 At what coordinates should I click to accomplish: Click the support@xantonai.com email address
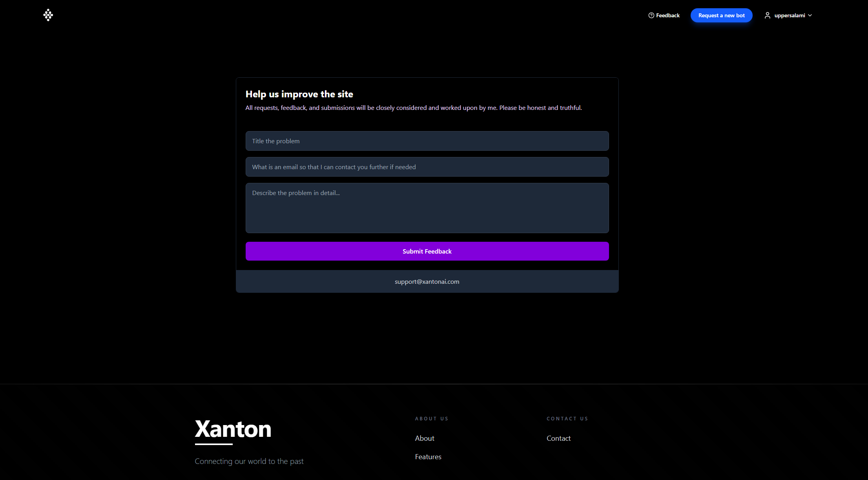427,281
